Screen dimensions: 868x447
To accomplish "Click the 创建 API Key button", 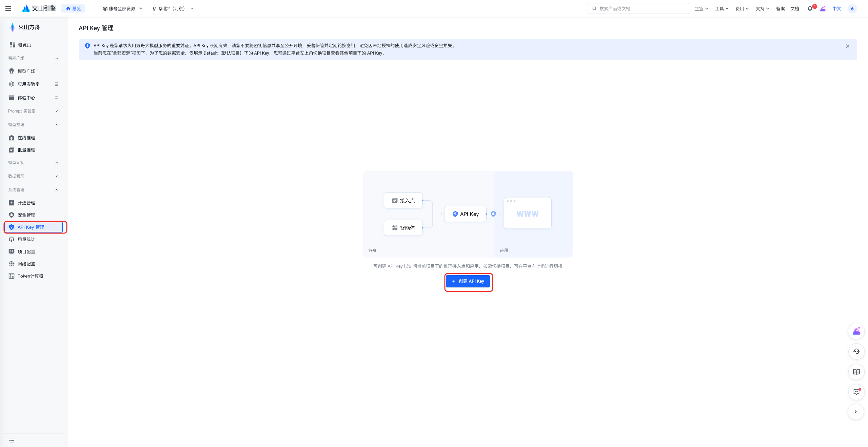I will [468, 281].
